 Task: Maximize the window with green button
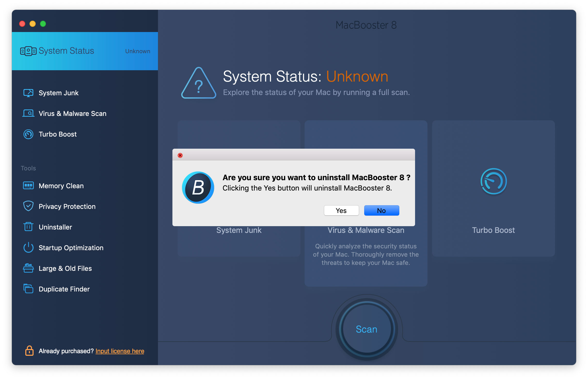(43, 24)
